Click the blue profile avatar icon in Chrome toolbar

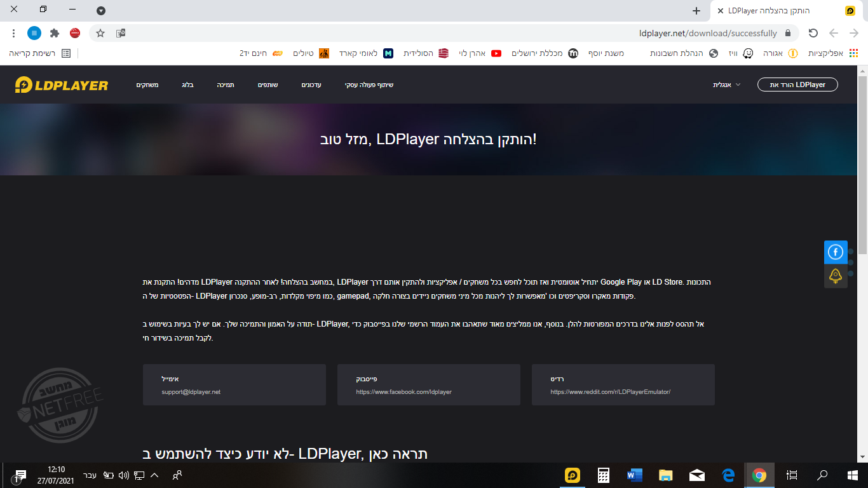click(x=34, y=33)
